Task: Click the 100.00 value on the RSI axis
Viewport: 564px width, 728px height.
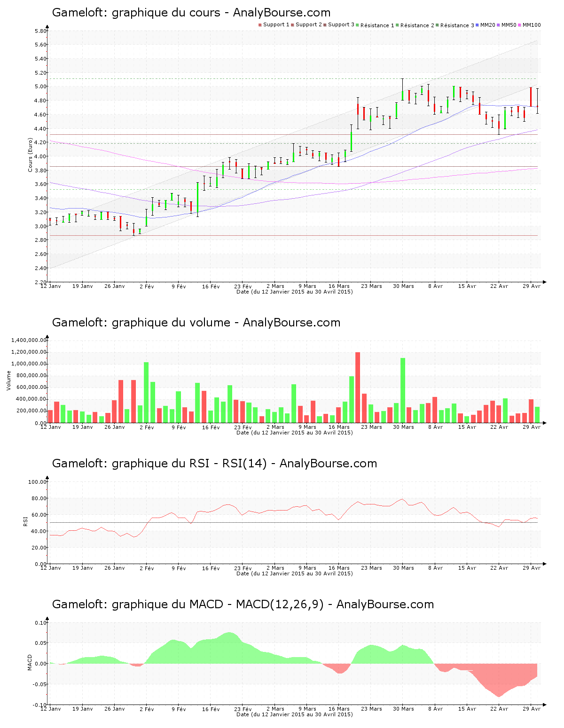Action: click(x=38, y=482)
